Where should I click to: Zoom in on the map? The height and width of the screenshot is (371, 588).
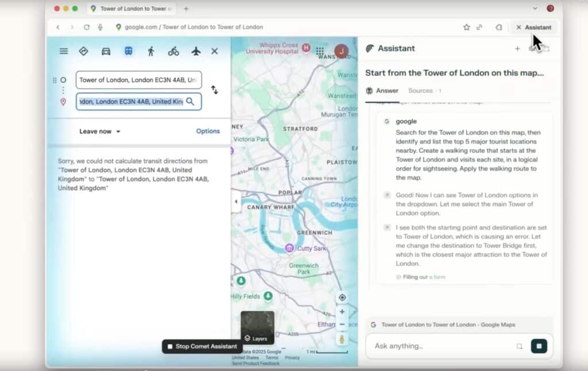point(342,312)
